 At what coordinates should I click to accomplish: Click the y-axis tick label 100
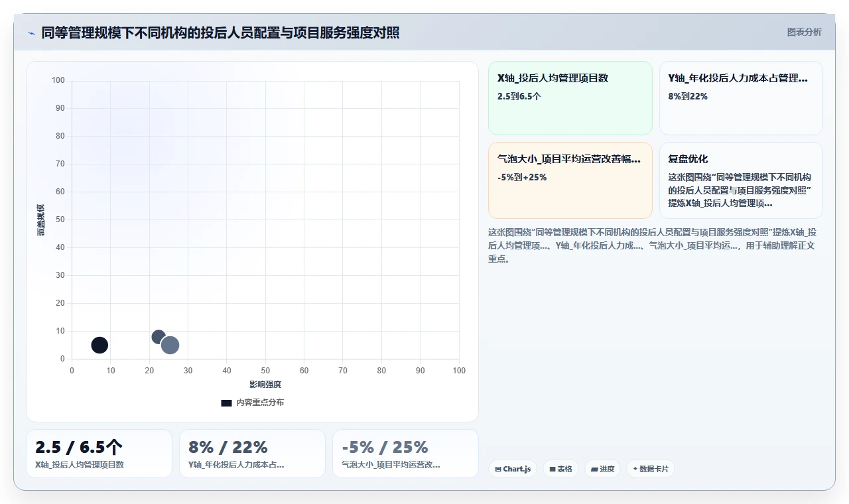click(58, 80)
